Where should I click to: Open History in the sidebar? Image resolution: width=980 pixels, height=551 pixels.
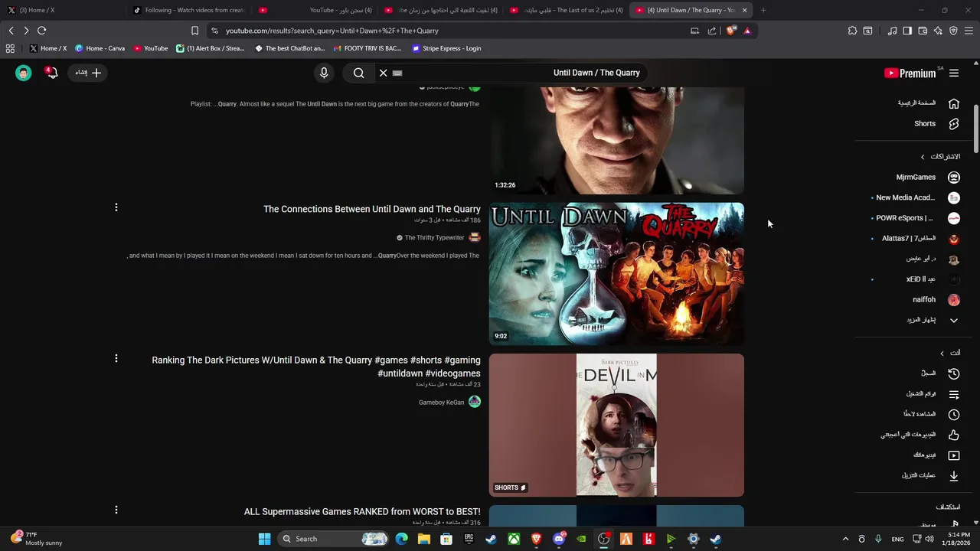[940, 373]
